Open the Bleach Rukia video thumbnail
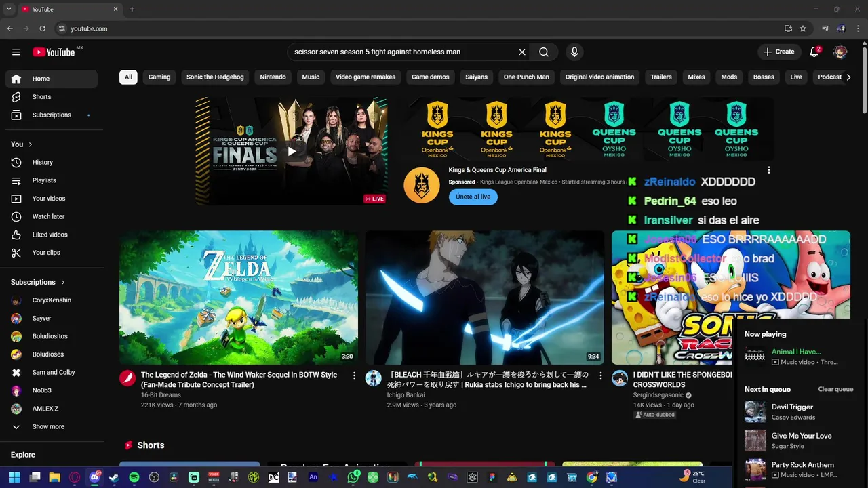The width and height of the screenshot is (868, 488). pyautogui.click(x=484, y=298)
